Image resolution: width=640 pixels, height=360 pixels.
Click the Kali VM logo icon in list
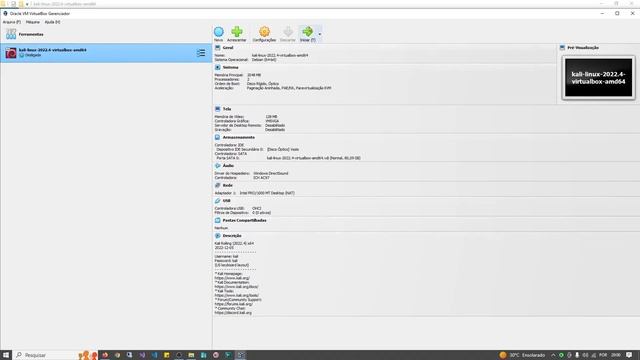pos(11,53)
